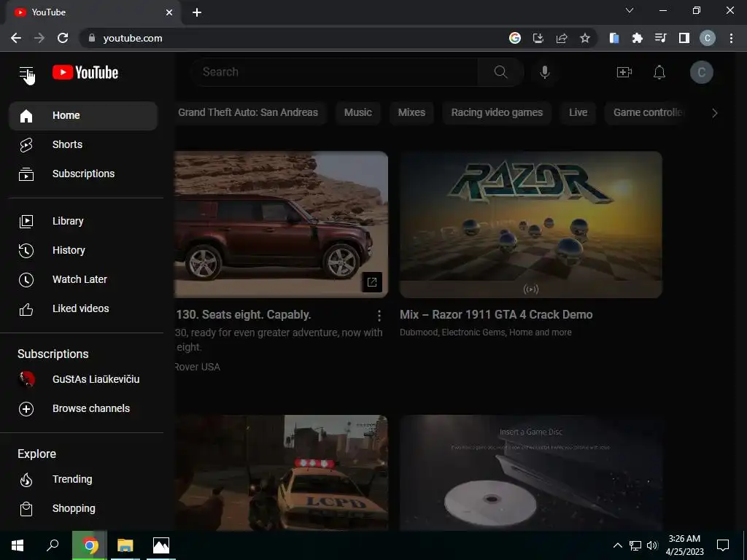
Task: Reload the YouTube page
Action: 63,38
